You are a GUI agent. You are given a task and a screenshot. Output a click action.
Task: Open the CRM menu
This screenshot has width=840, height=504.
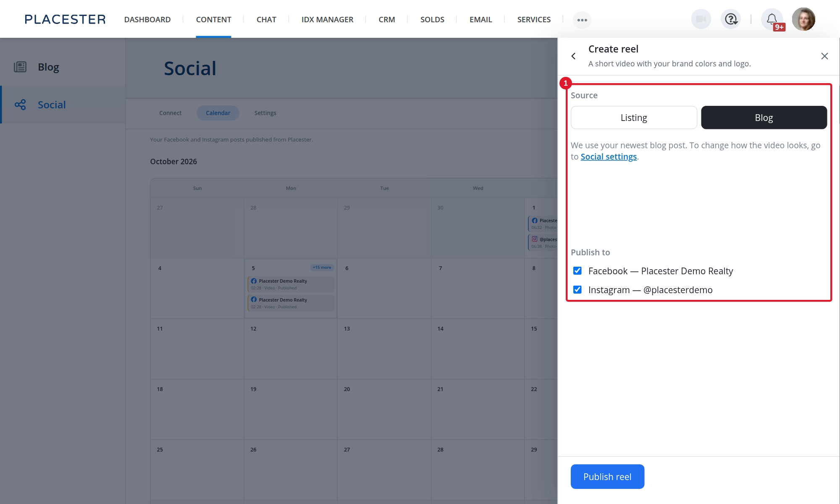click(x=387, y=19)
